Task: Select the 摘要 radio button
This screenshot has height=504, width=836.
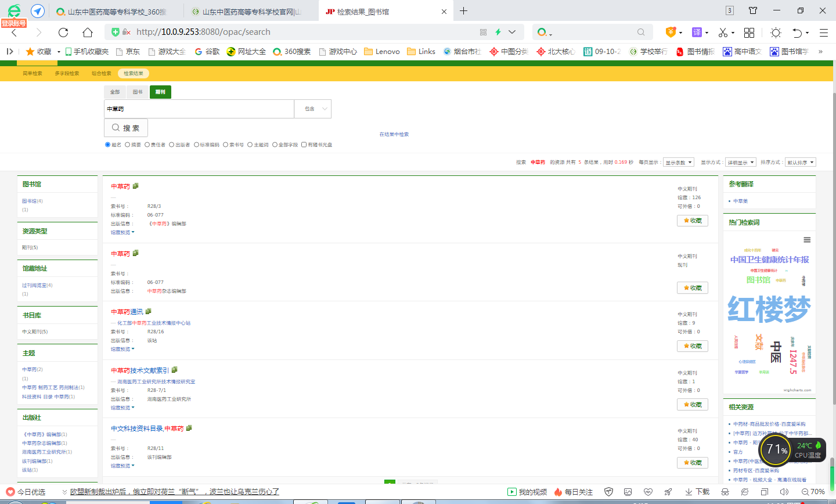Action: coord(128,145)
